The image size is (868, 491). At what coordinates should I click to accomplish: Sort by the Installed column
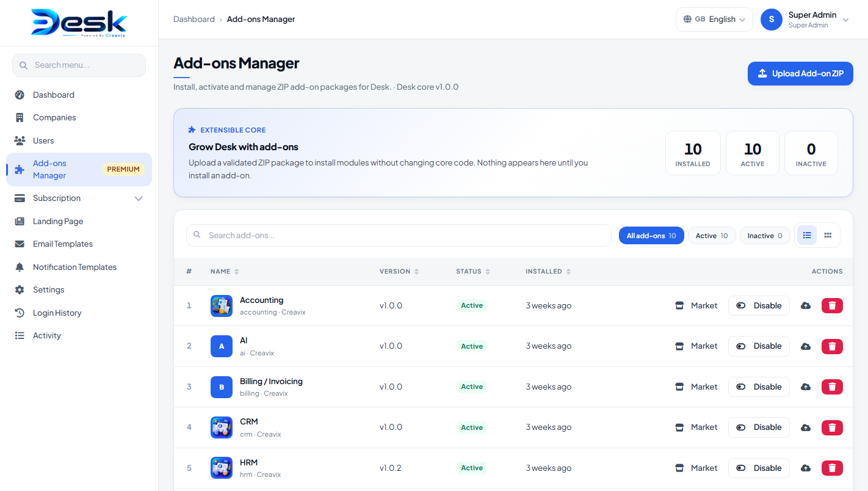pos(548,271)
